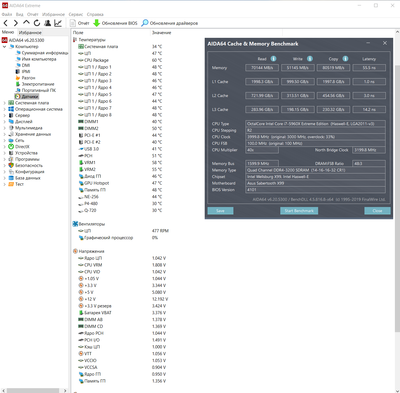
Task: Click the Save button in benchmark window
Action: [x=220, y=211]
